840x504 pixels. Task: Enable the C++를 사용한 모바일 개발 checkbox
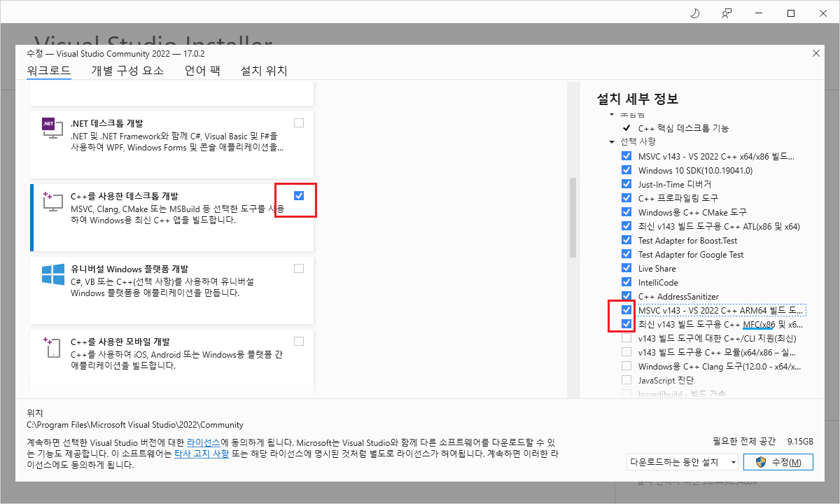pyautogui.click(x=299, y=342)
